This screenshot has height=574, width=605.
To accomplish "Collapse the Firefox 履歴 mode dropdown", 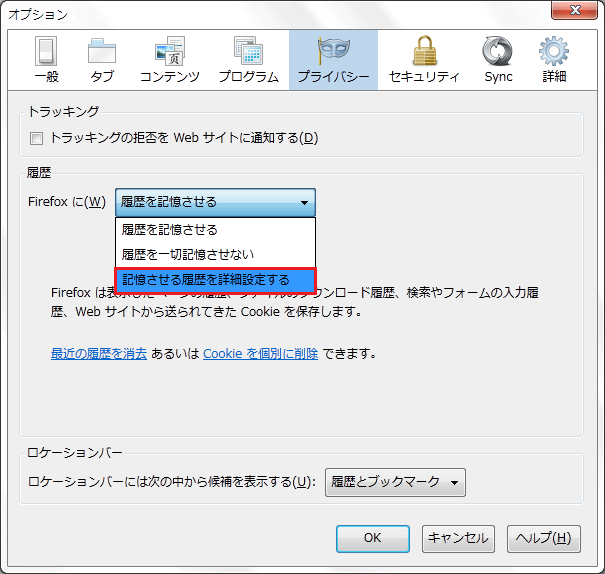I will [215, 202].
